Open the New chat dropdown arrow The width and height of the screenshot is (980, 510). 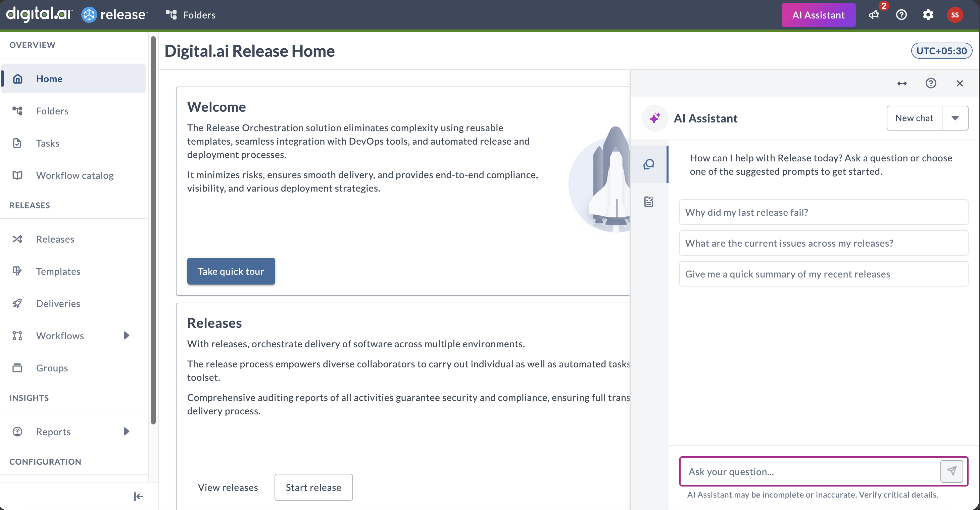click(955, 118)
